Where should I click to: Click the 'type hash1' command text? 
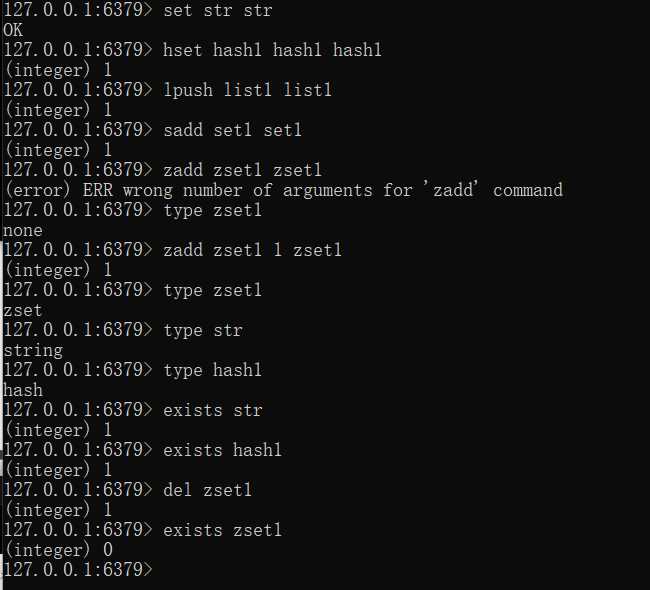tap(212, 370)
